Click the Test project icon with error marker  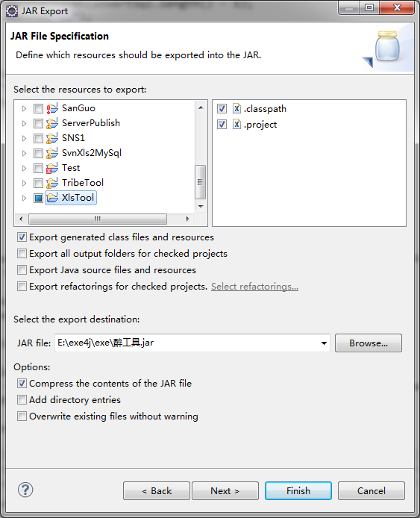52,168
